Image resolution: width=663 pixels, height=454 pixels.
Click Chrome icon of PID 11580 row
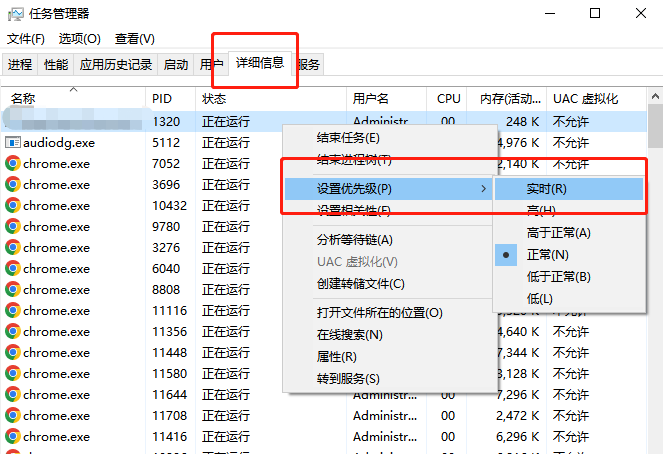coord(13,374)
